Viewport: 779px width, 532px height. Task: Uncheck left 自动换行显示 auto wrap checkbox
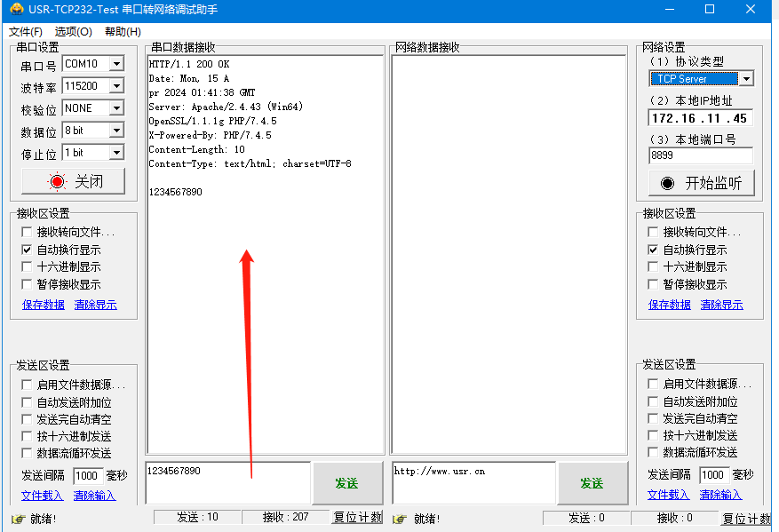click(x=28, y=250)
